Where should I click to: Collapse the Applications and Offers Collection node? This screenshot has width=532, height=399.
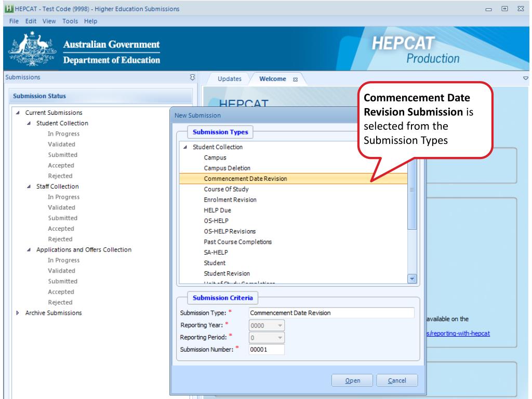[x=29, y=250]
